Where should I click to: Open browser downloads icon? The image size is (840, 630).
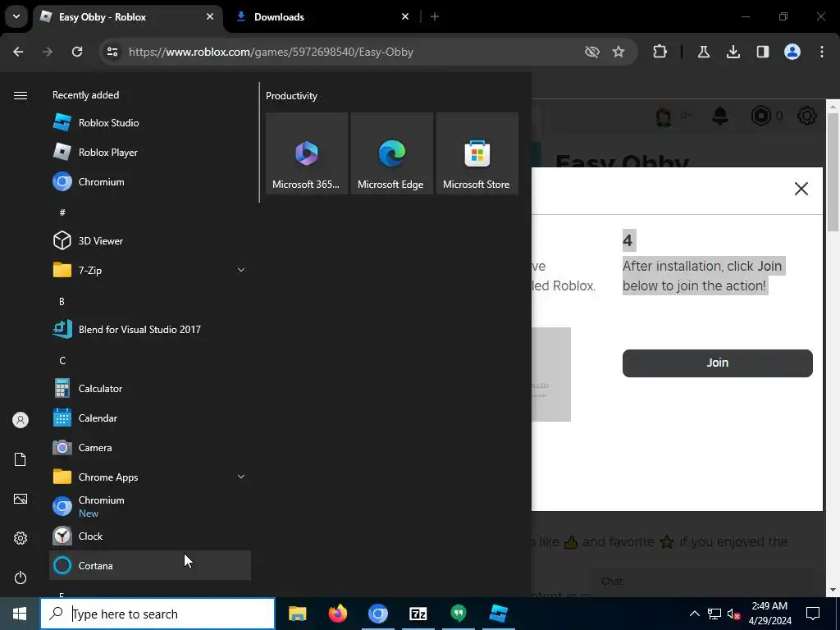click(x=733, y=52)
